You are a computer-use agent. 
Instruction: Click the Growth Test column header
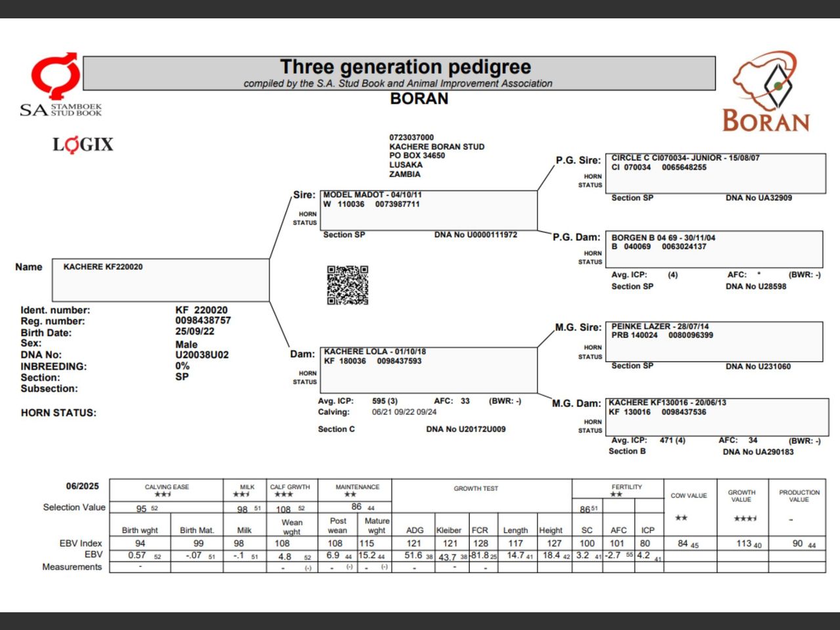coord(475,488)
